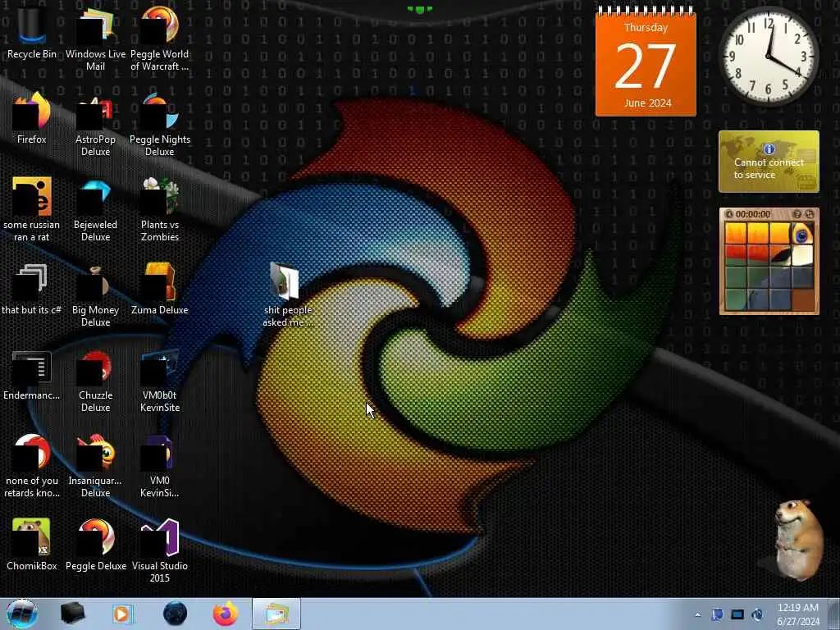Launch Visual Studio 2015 shortcut

click(x=160, y=550)
